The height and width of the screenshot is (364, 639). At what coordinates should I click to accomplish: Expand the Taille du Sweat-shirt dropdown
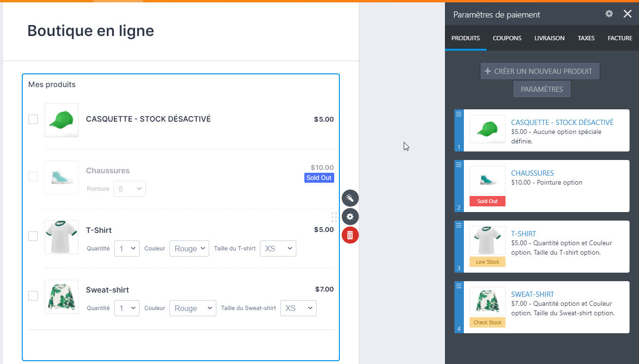pyautogui.click(x=298, y=308)
